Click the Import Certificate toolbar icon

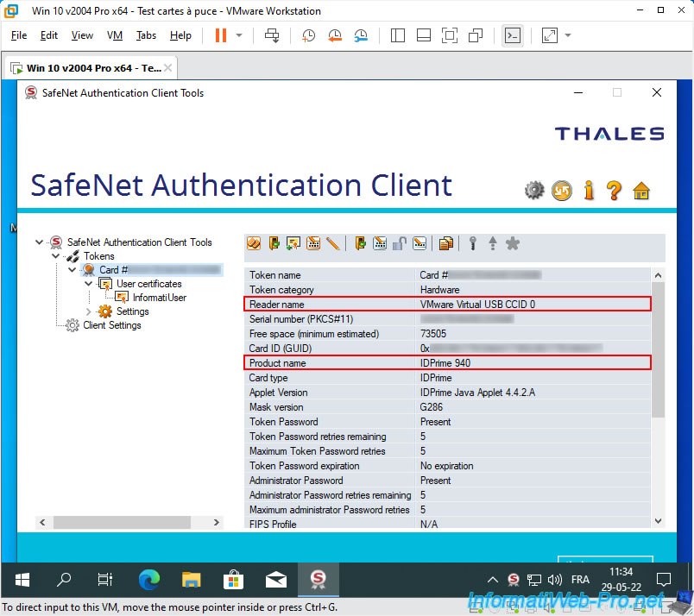pyautogui.click(x=293, y=243)
